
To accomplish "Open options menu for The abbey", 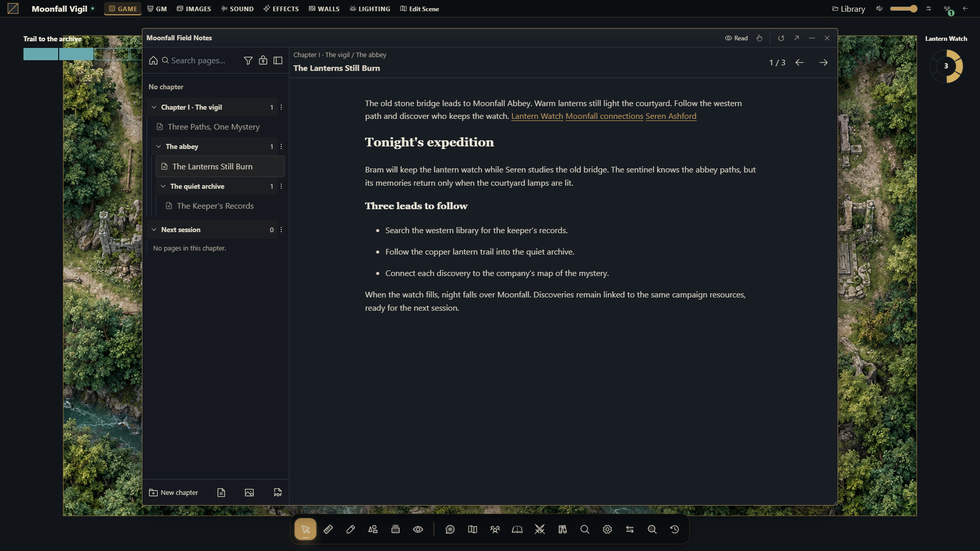I will (x=281, y=146).
